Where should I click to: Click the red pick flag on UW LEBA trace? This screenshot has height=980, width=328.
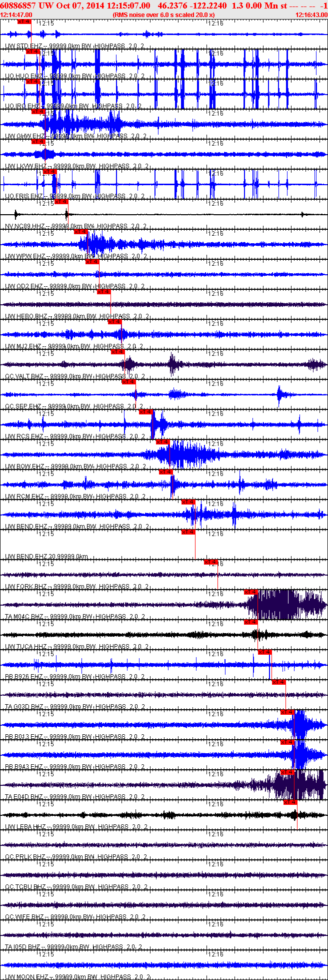(290, 802)
